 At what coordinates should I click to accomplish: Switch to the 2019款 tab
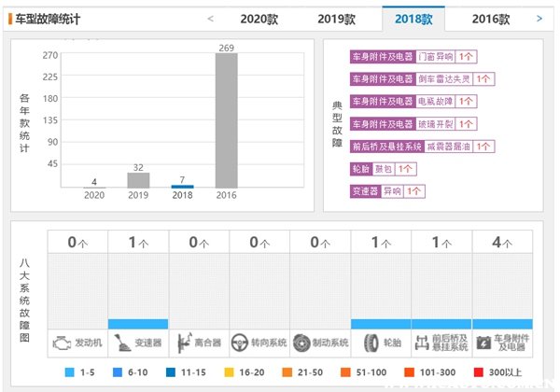336,18
